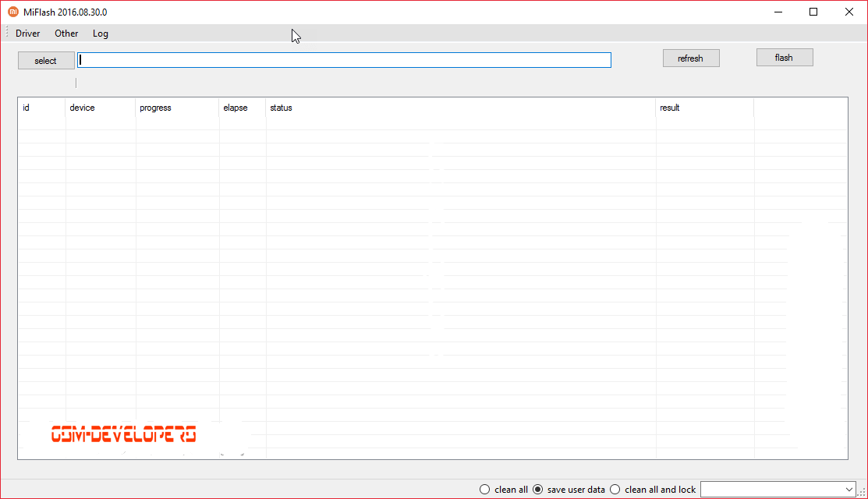Click the id column header
Viewport: 868px width, 499px height.
(42, 108)
